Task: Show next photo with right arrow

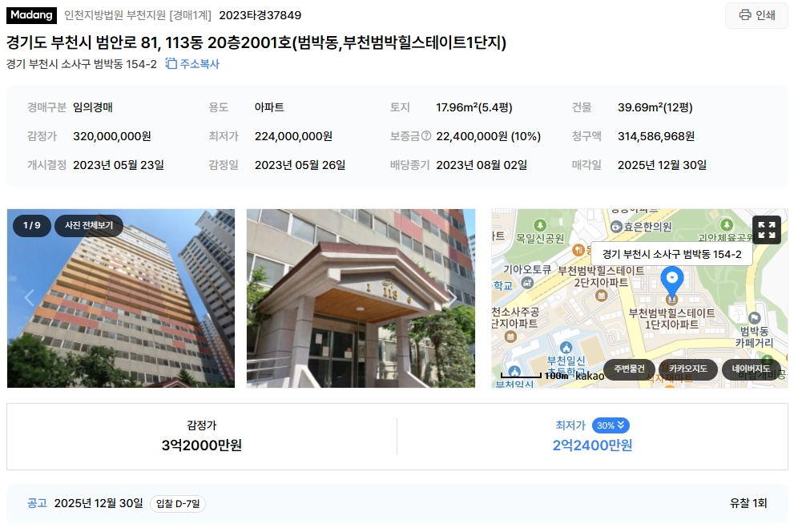Action: pos(452,297)
